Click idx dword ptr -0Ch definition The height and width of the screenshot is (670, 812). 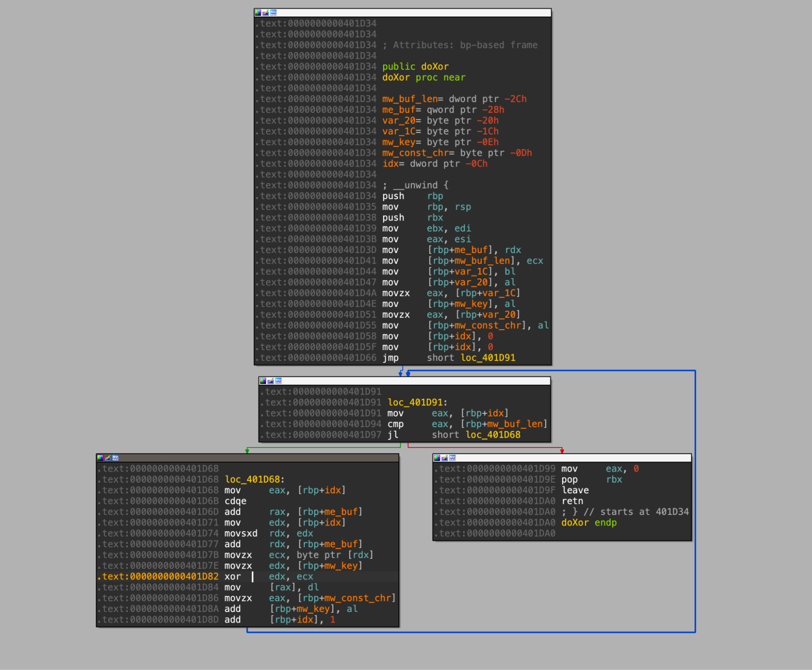tap(435, 164)
